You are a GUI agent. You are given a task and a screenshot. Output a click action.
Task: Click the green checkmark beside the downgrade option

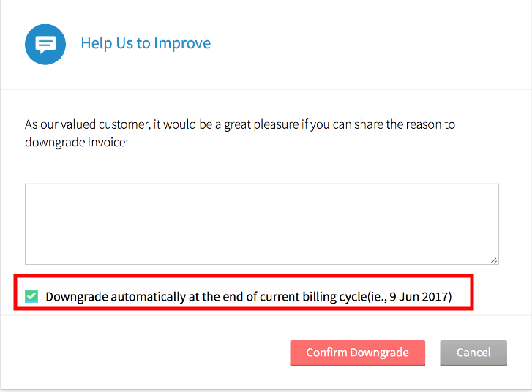click(31, 296)
